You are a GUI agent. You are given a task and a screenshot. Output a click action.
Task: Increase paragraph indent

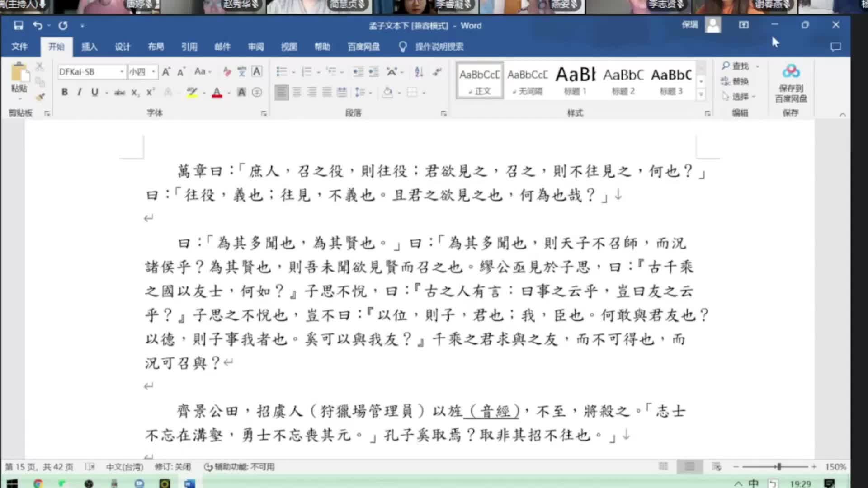(373, 72)
